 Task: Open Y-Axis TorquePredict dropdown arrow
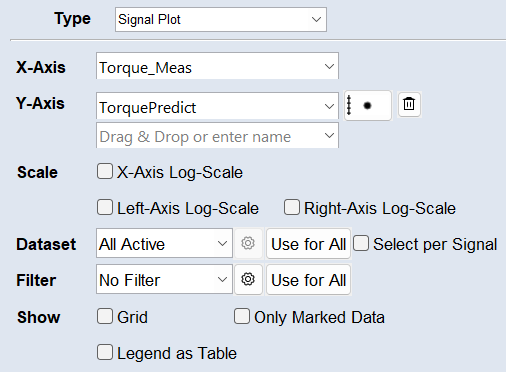pos(329,106)
